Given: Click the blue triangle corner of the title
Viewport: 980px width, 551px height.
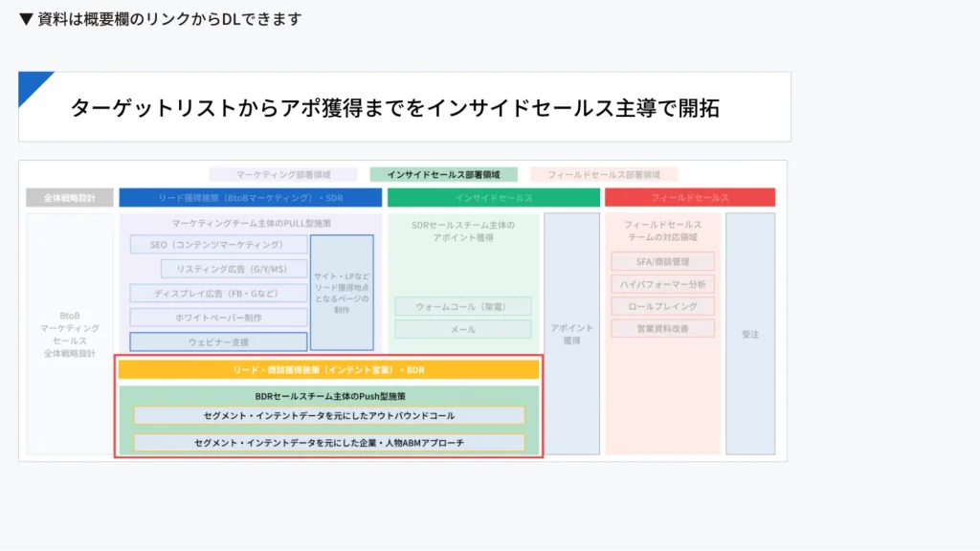Looking at the screenshot, I should pyautogui.click(x=32, y=84).
